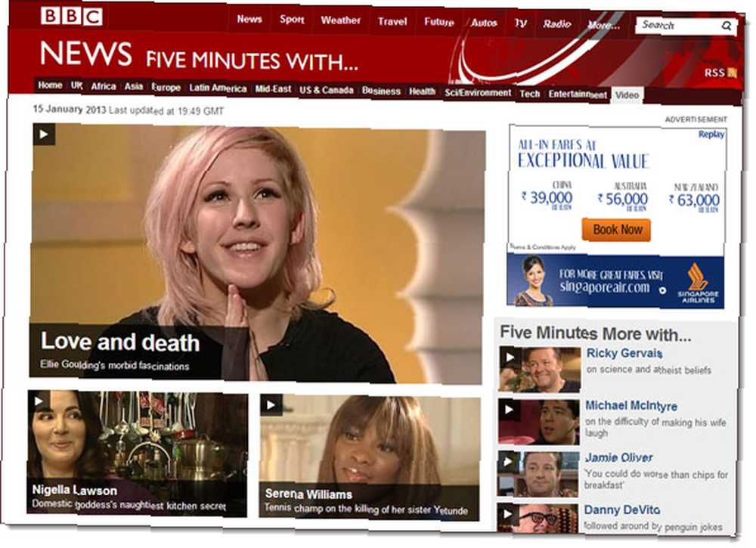This screenshot has height=548, width=756.
Task: Go to the UK section tab
Action: (76, 86)
